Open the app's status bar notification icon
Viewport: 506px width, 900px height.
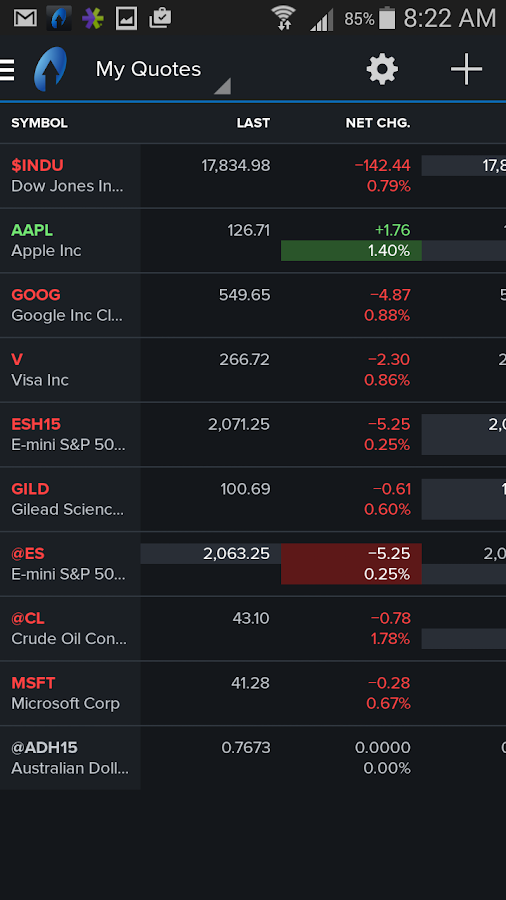(x=59, y=18)
